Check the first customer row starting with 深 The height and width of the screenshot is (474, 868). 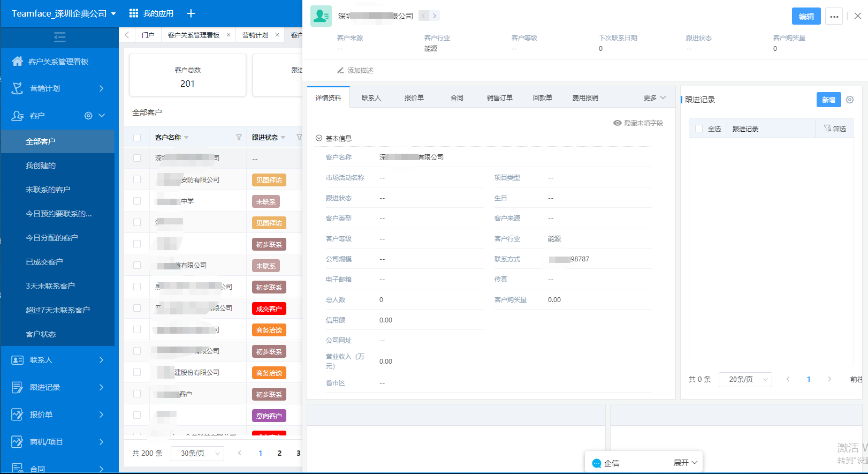137,158
